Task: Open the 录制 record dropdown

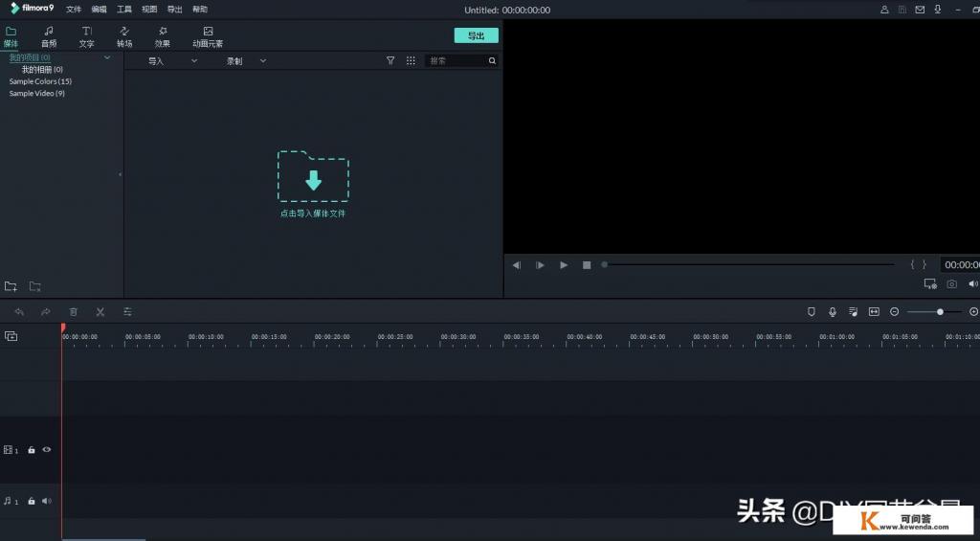Action: [x=246, y=61]
